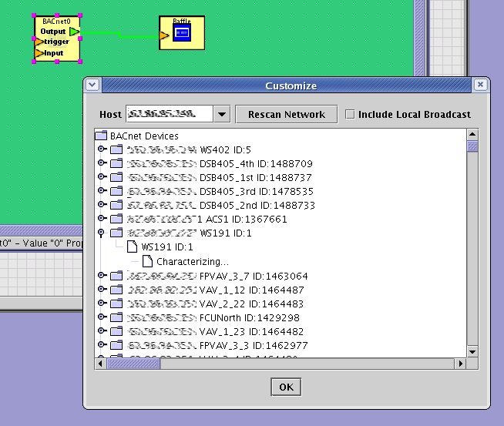The height and width of the screenshot is (426, 504).
Task: Expand the FPVAV_3_7 tree node
Action: [102, 275]
